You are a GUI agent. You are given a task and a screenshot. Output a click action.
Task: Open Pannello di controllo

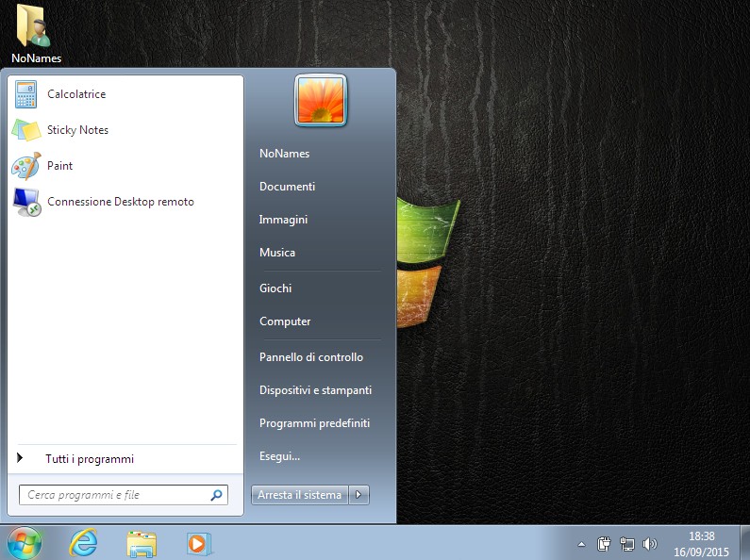(311, 357)
